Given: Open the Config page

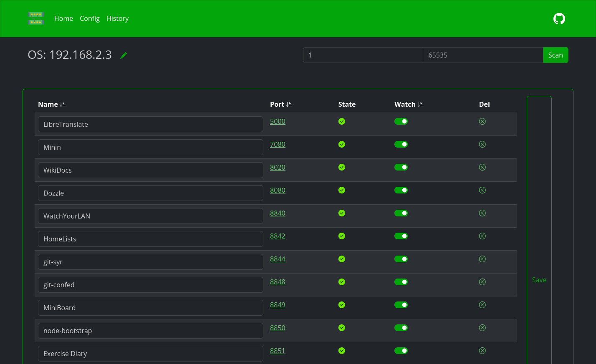Looking at the screenshot, I should [x=90, y=18].
